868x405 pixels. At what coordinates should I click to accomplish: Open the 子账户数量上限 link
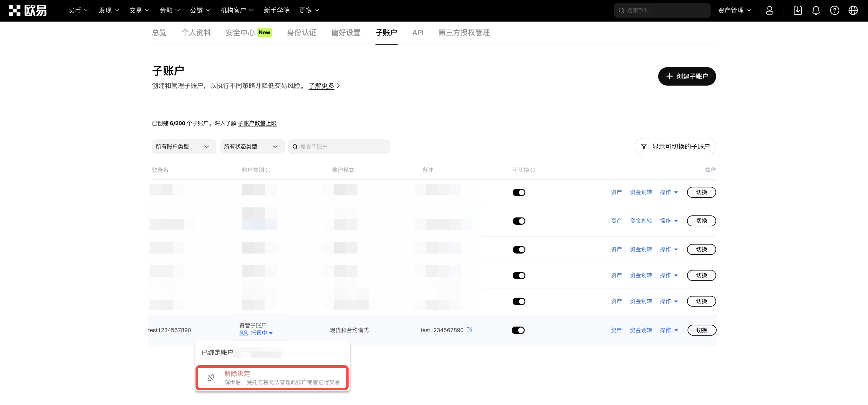(257, 123)
